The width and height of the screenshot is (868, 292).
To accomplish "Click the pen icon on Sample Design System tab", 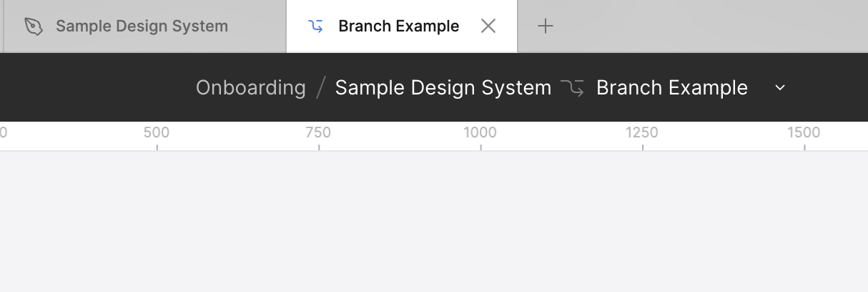I will coord(34,26).
